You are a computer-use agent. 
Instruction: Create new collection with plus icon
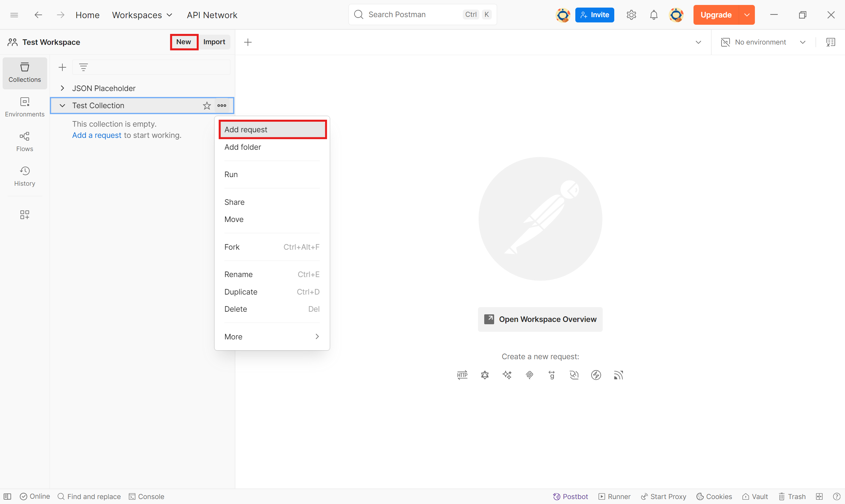click(x=62, y=67)
